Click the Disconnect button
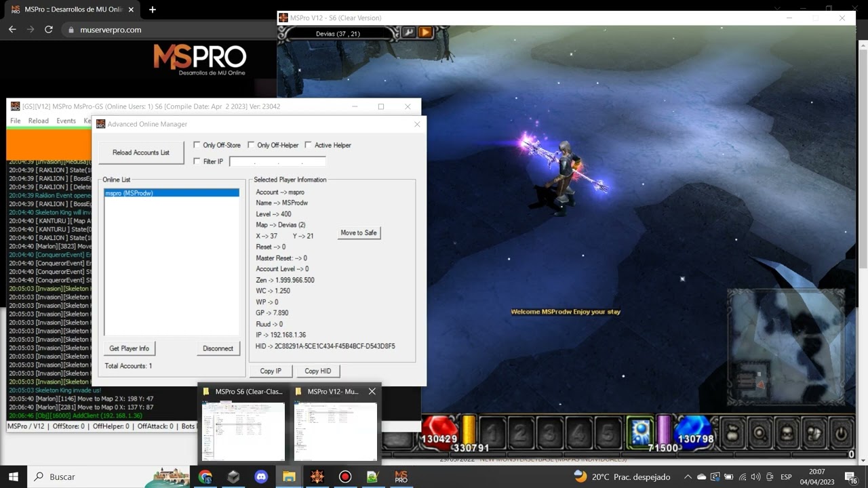This screenshot has height=488, width=868. click(218, 348)
